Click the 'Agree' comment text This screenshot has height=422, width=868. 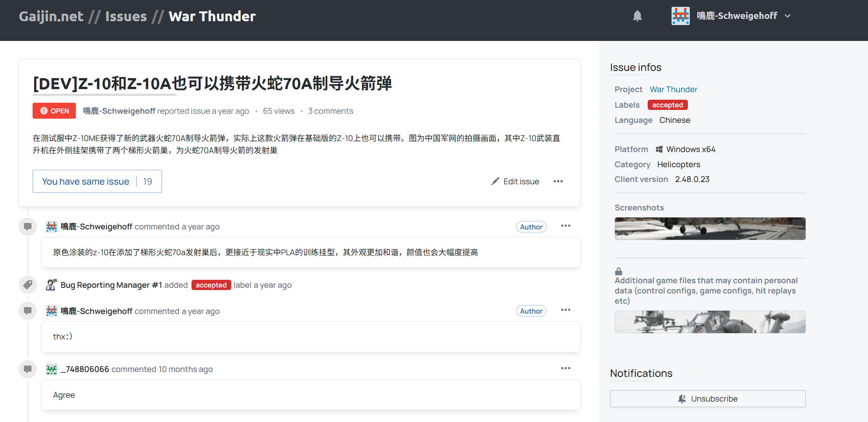point(64,395)
